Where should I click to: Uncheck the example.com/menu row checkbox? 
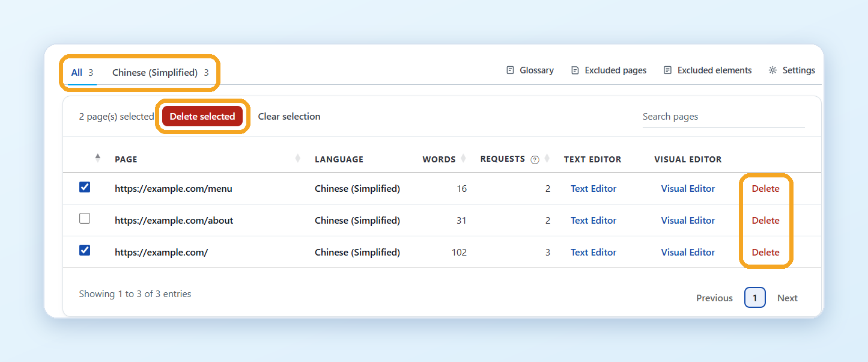(85, 187)
